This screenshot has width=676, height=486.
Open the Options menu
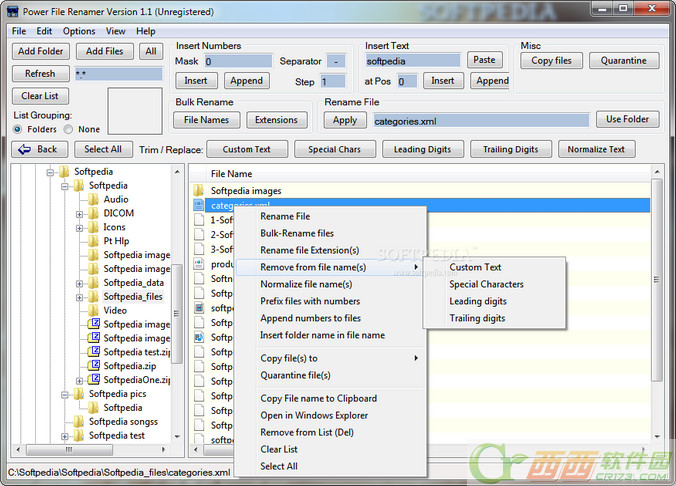pyautogui.click(x=79, y=31)
